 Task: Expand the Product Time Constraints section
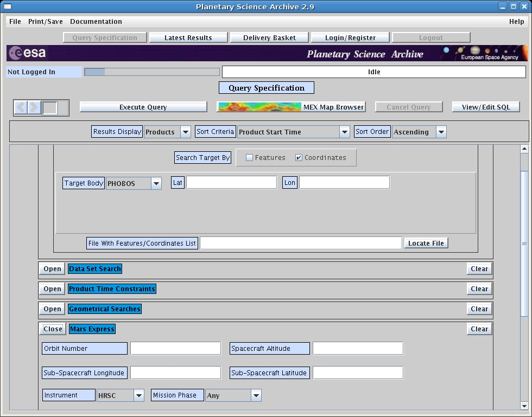pyautogui.click(x=52, y=289)
